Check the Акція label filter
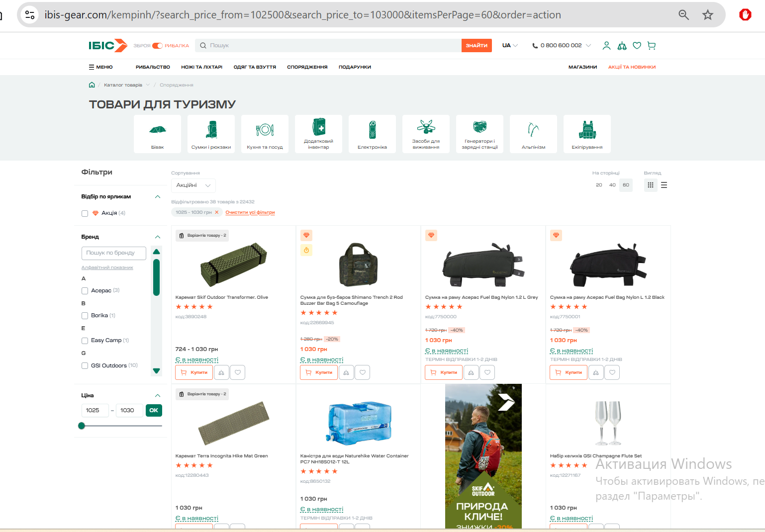This screenshot has width=765, height=532. (85, 213)
